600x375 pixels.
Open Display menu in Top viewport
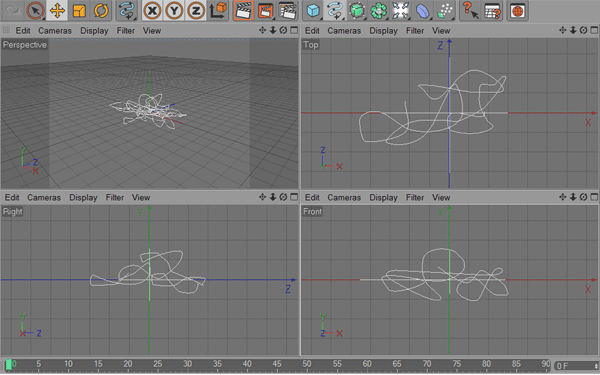click(x=383, y=31)
